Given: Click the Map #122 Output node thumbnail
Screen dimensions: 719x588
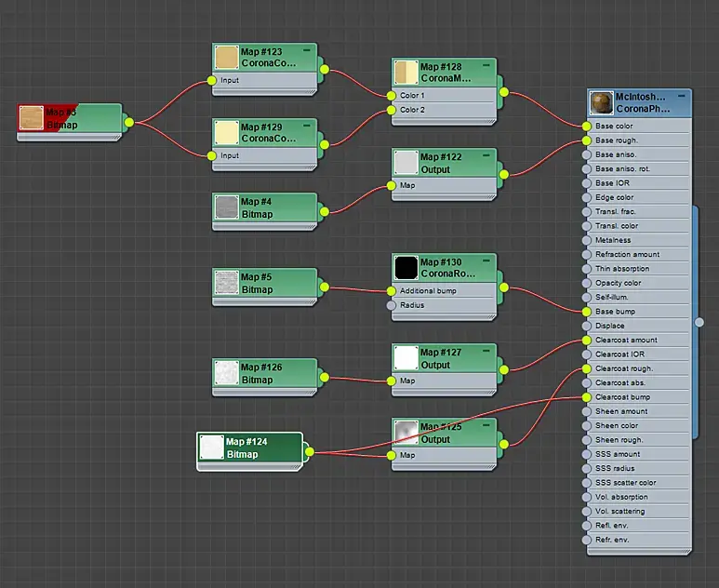Looking at the screenshot, I should coord(406,163).
